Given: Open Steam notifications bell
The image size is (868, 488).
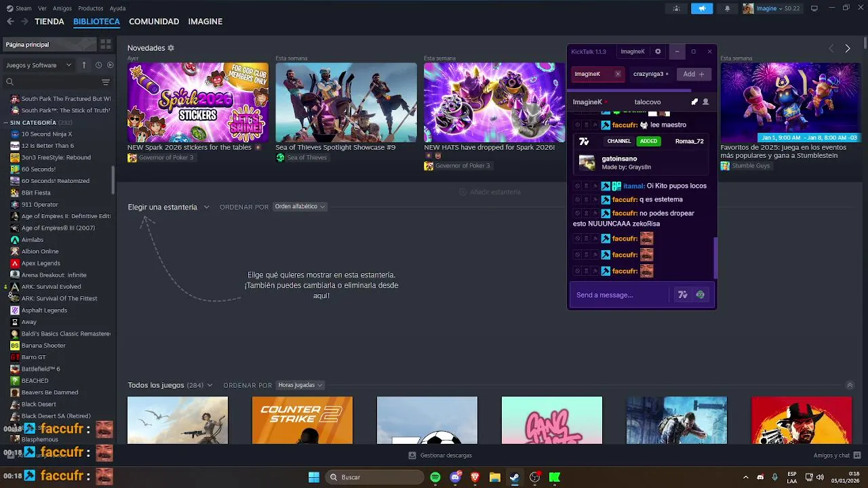Looking at the screenshot, I should [x=728, y=9].
